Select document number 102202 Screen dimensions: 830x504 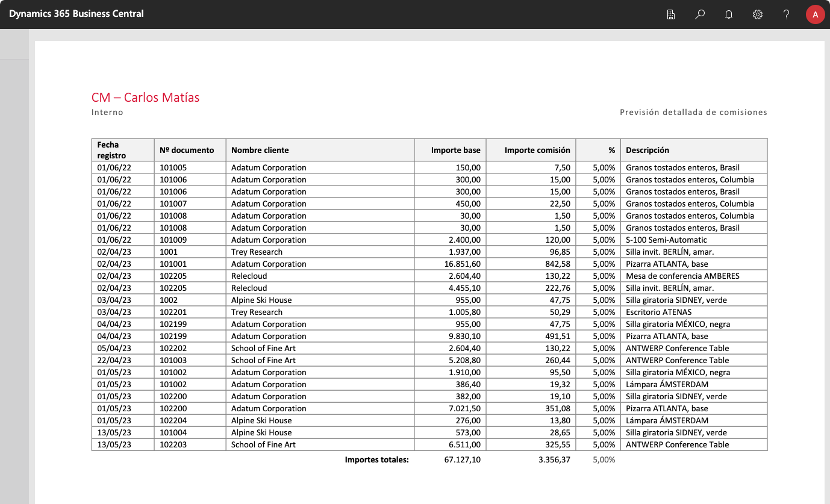173,348
